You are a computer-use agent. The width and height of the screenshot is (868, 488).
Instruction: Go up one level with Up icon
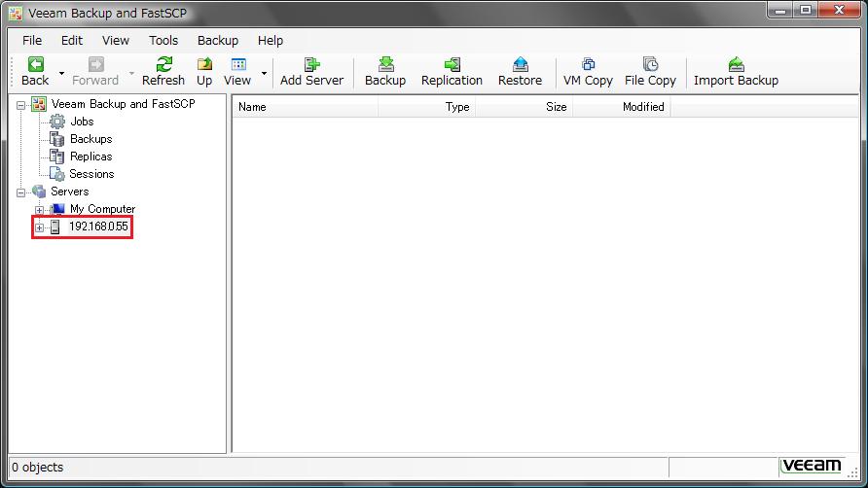(x=204, y=64)
